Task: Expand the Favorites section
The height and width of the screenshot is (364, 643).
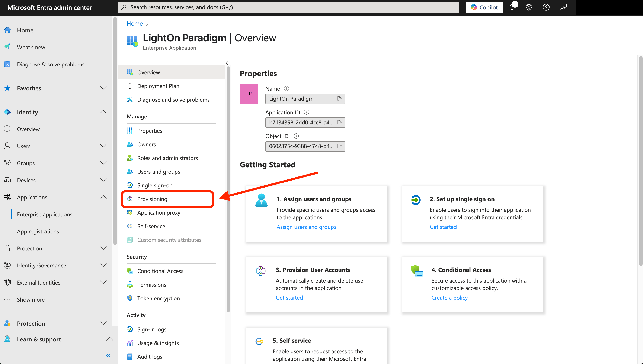Action: pyautogui.click(x=103, y=88)
